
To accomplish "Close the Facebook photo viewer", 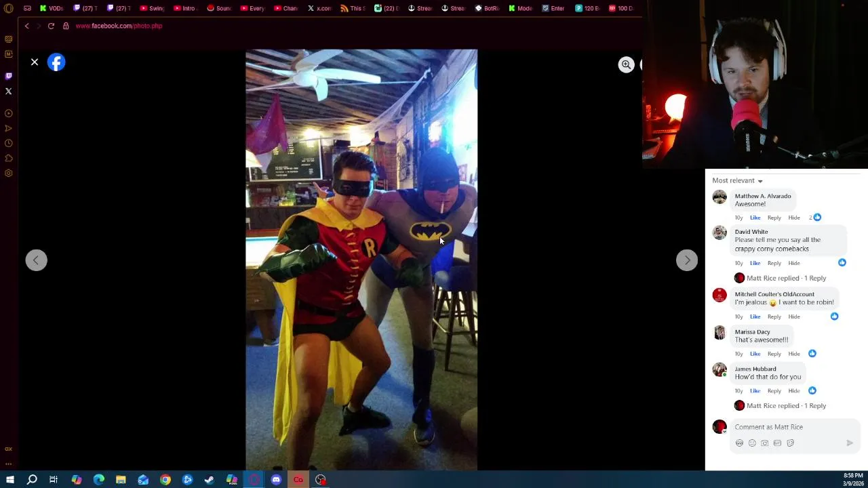I will click(35, 62).
